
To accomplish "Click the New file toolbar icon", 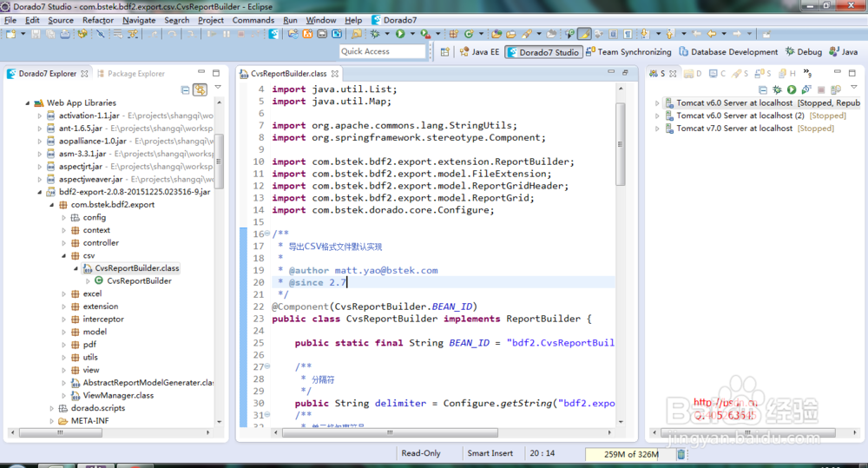I will pyautogui.click(x=10, y=34).
